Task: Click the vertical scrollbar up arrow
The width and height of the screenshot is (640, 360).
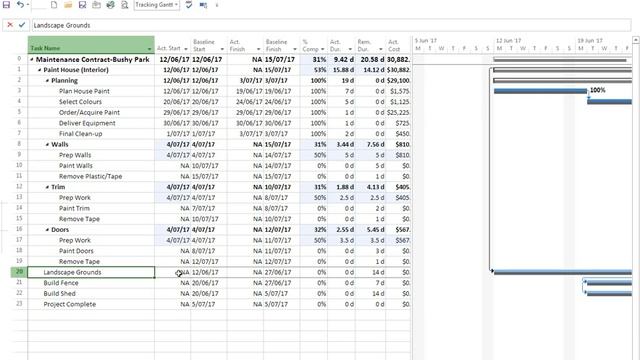Action: click(x=636, y=40)
